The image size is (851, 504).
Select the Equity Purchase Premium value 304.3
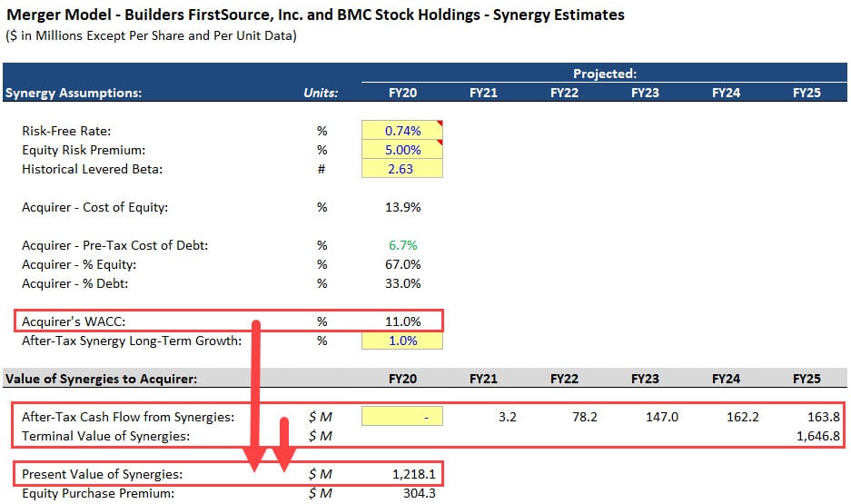click(402, 493)
